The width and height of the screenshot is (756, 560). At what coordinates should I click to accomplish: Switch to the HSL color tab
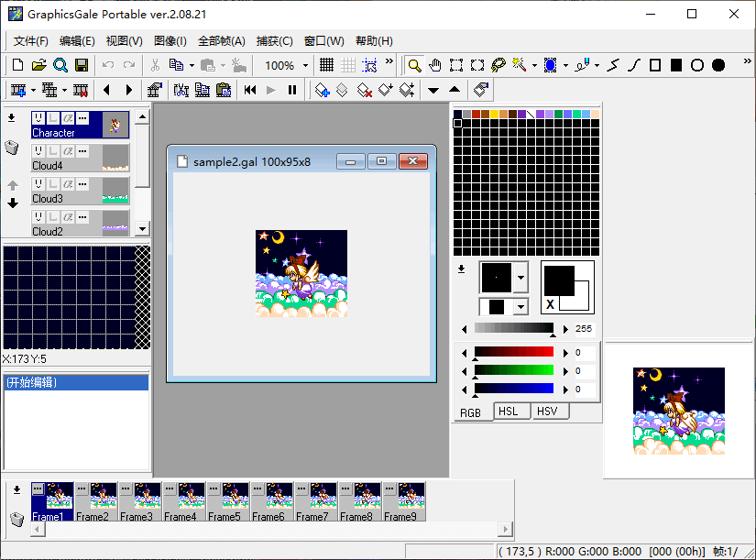coord(511,412)
